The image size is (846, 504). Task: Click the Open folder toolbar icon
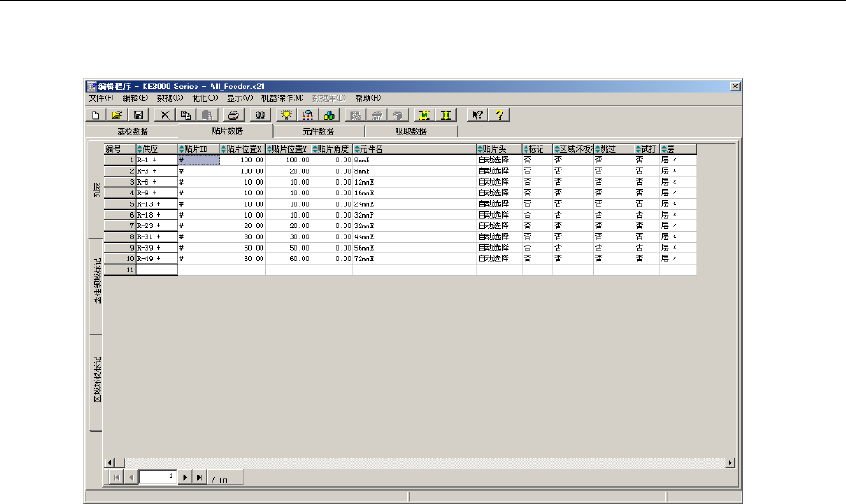[x=117, y=115]
